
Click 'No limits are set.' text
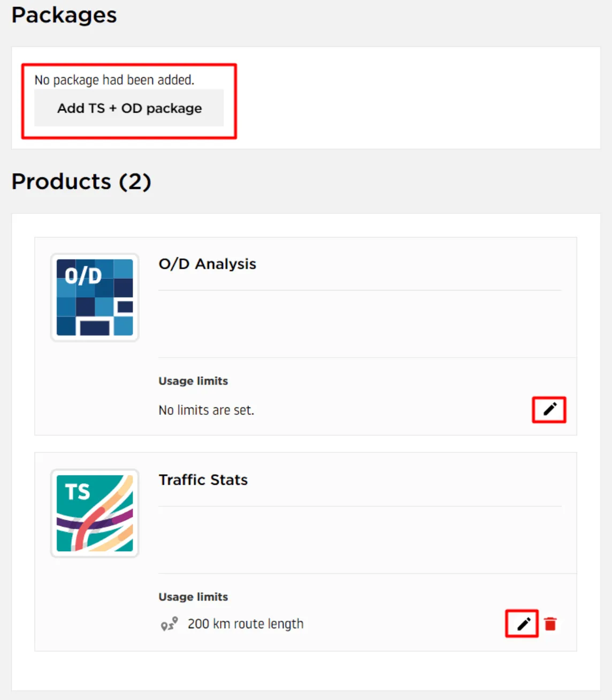click(x=206, y=410)
